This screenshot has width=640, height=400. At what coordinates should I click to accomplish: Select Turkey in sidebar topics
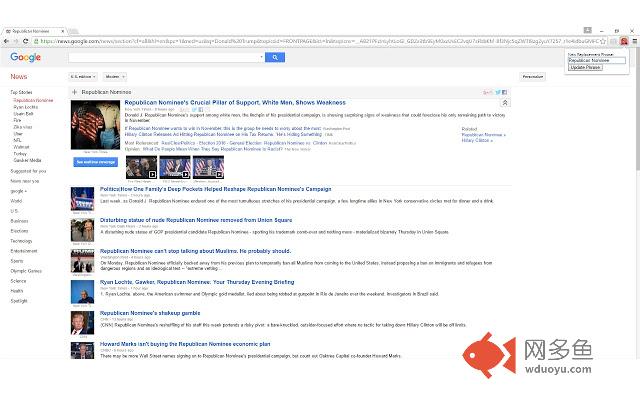[x=20, y=154]
